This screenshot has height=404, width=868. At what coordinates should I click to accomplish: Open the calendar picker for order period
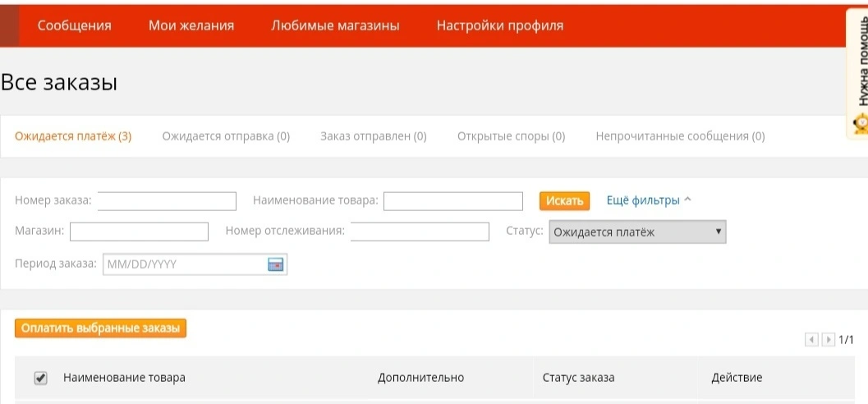coord(276,264)
